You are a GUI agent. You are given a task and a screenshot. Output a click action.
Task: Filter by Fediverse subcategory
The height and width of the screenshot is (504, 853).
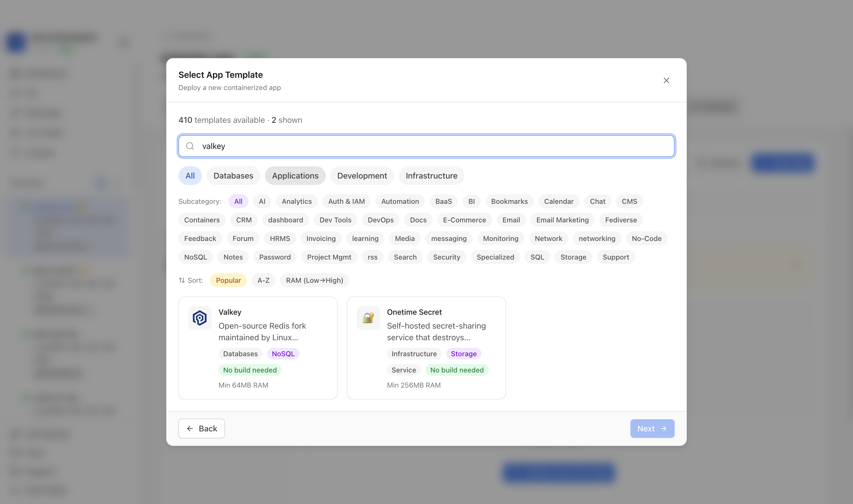pyautogui.click(x=621, y=220)
